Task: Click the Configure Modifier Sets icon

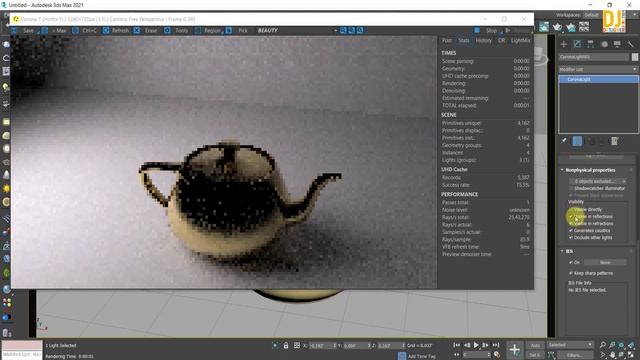Action: [614, 141]
